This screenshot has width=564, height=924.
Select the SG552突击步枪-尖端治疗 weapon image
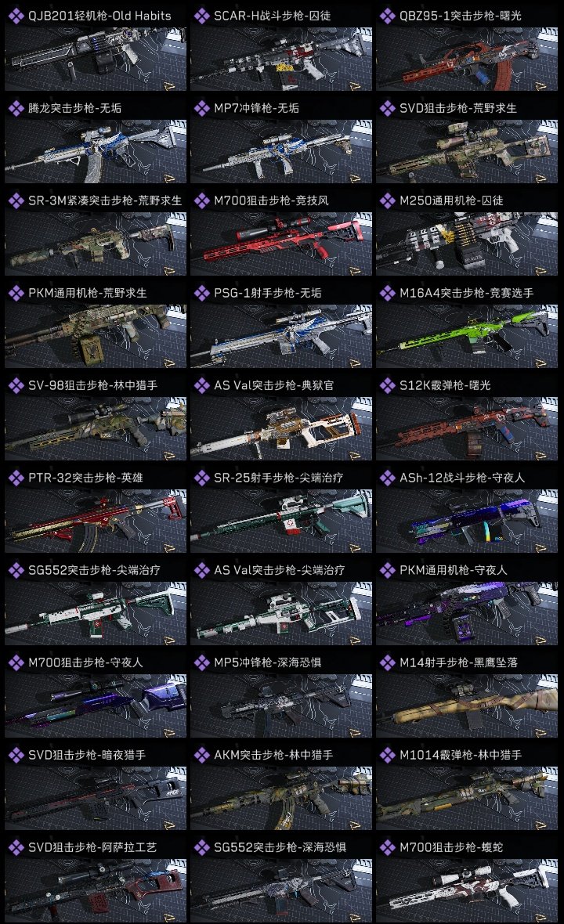coord(96,614)
